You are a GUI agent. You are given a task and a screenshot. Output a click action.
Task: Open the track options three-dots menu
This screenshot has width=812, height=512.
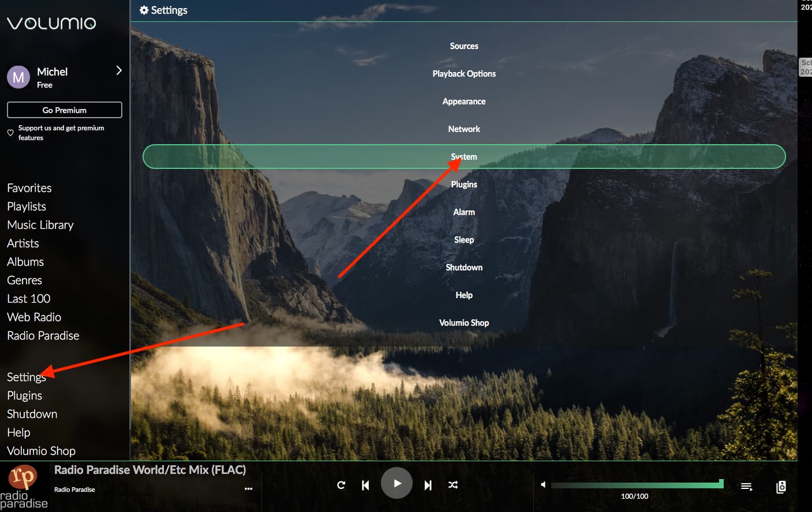tap(248, 488)
